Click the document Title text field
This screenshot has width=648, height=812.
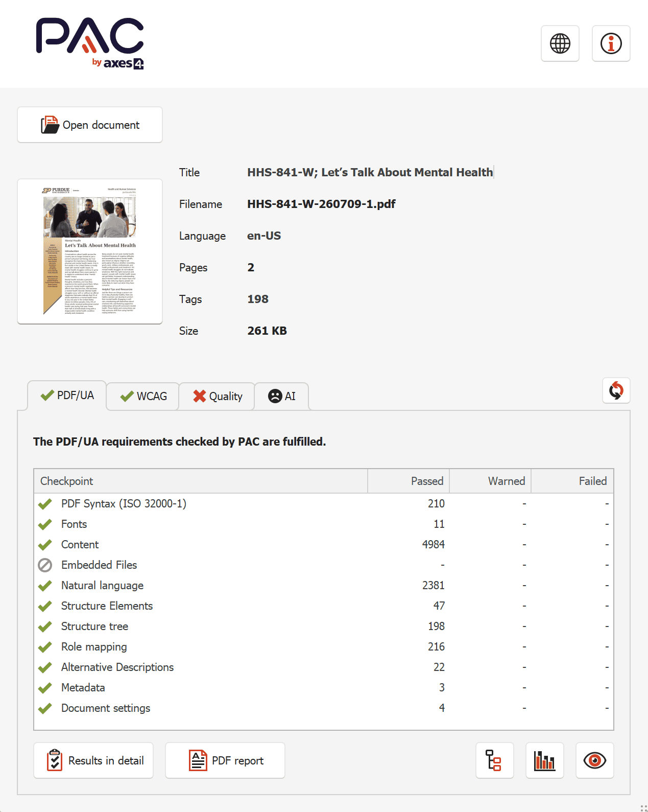click(x=370, y=172)
